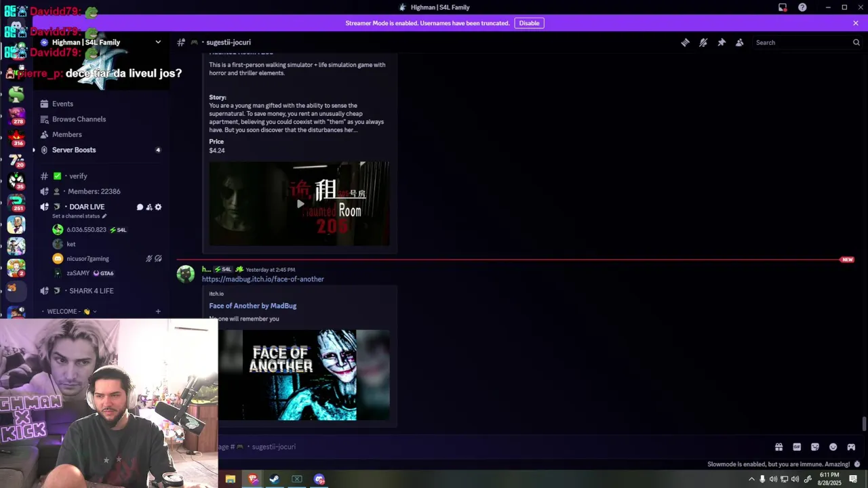The width and height of the screenshot is (868, 488).
Task: Click the tray microphone icon
Action: click(762, 479)
